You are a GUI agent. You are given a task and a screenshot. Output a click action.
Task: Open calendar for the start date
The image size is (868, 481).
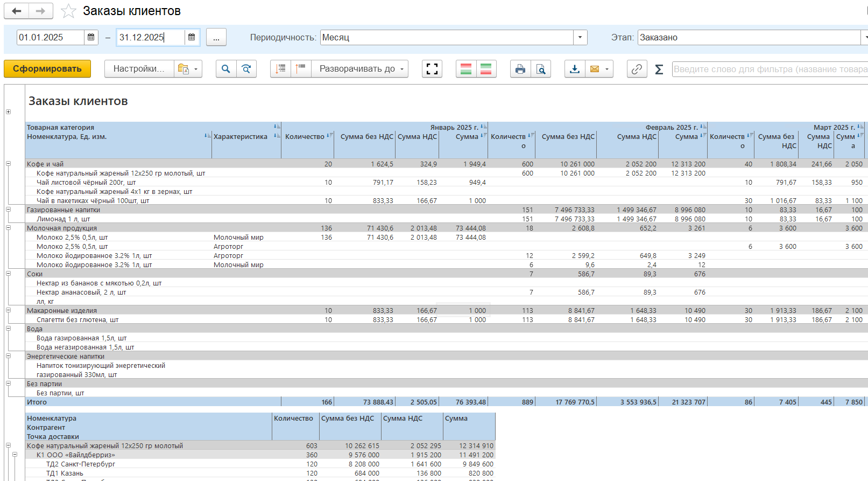[x=91, y=37]
